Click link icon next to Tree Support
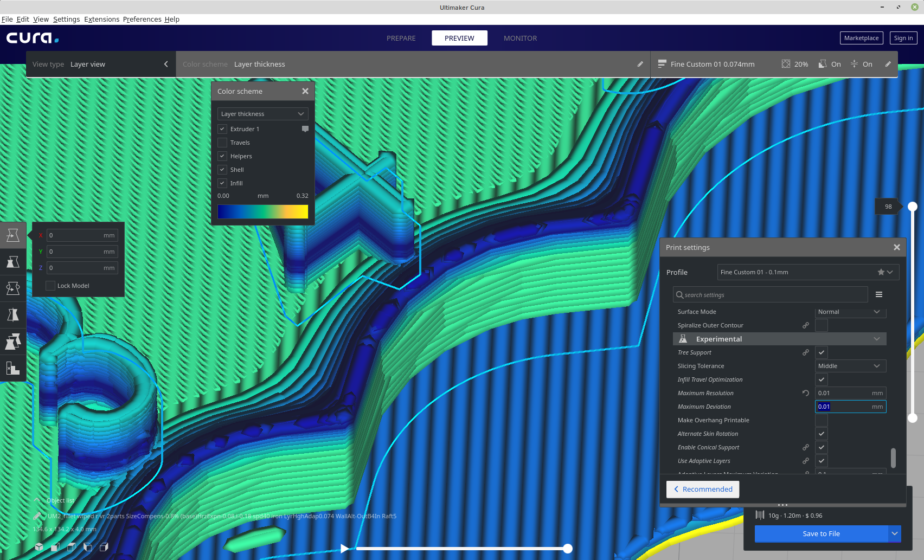This screenshot has height=560, width=924. [806, 352]
